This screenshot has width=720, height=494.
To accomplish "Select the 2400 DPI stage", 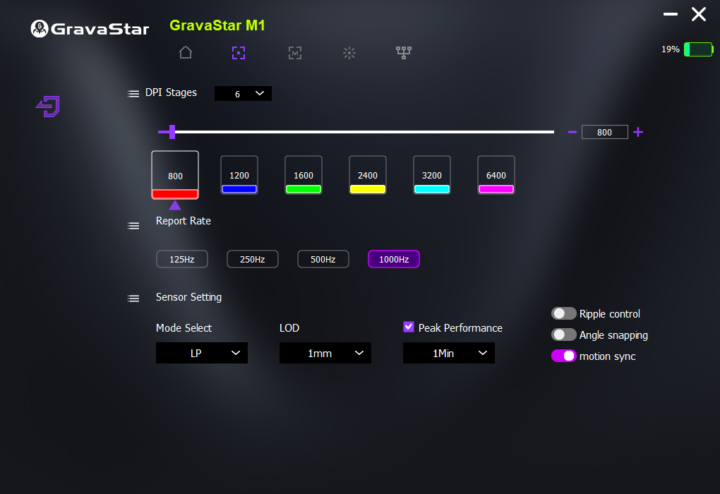I will pyautogui.click(x=368, y=175).
